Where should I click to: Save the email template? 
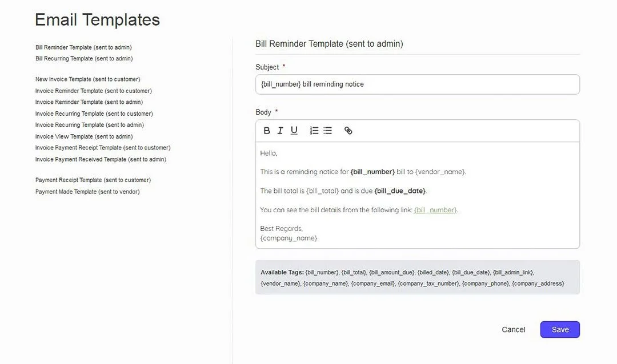(560, 330)
